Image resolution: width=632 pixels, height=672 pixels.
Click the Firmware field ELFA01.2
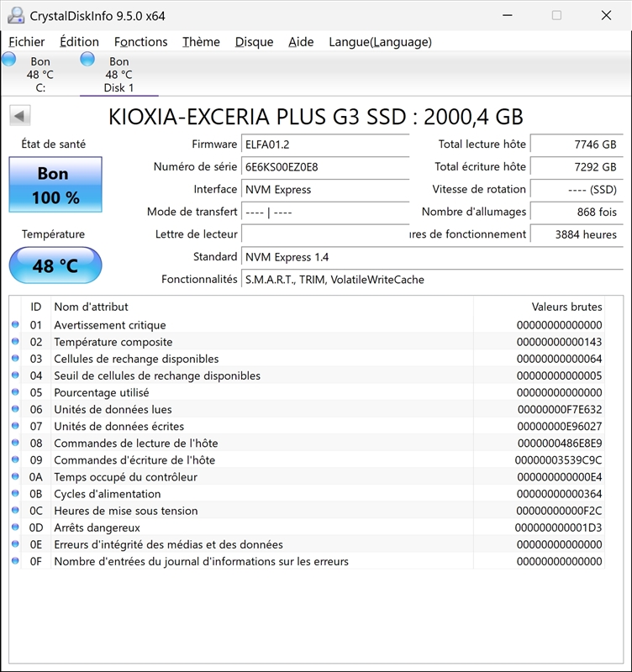coord(325,144)
